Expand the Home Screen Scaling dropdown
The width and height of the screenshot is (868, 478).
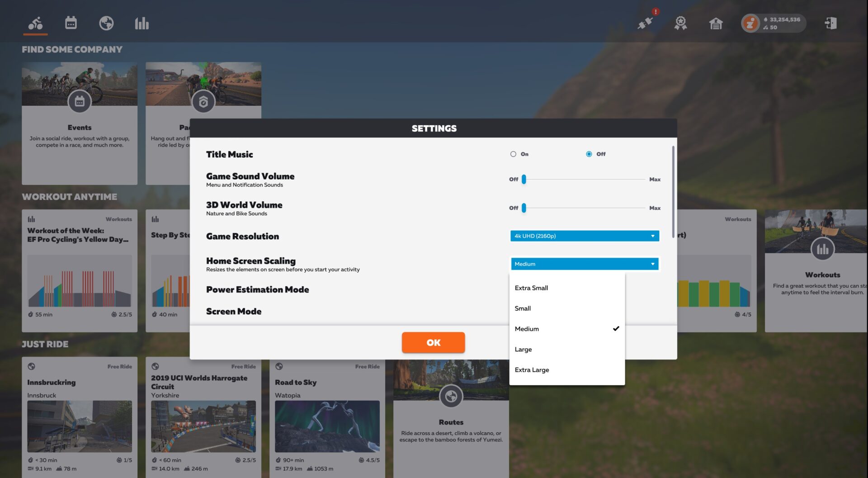585,264
